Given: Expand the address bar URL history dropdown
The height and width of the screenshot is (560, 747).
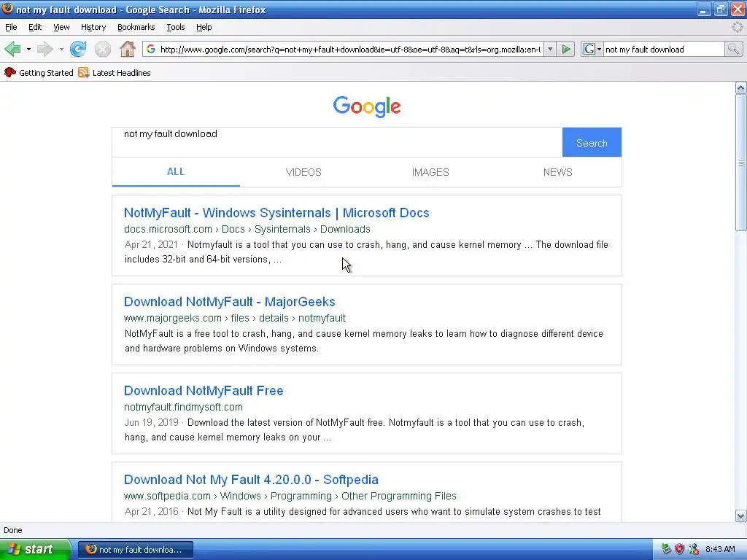Looking at the screenshot, I should tap(550, 49).
